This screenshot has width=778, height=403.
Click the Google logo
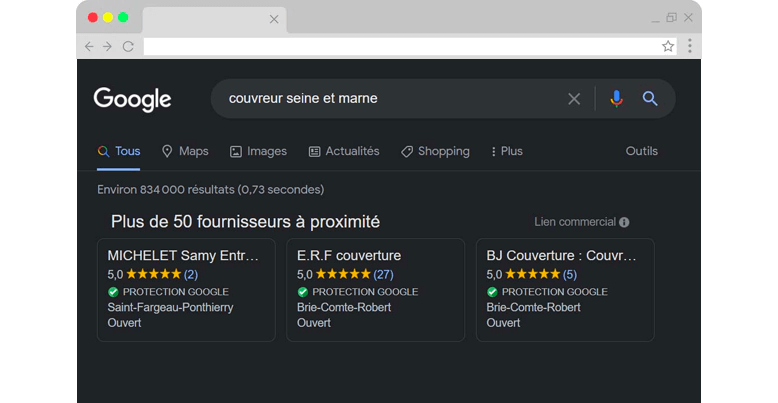tap(132, 99)
